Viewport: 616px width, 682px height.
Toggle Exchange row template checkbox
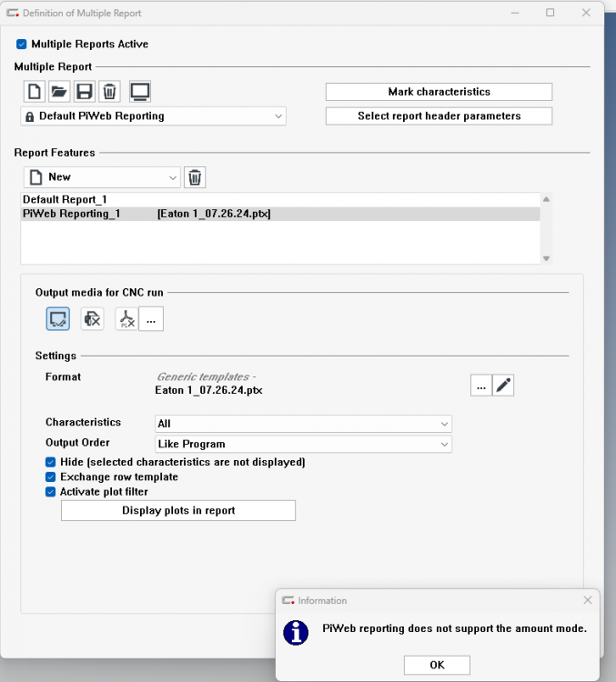click(50, 476)
